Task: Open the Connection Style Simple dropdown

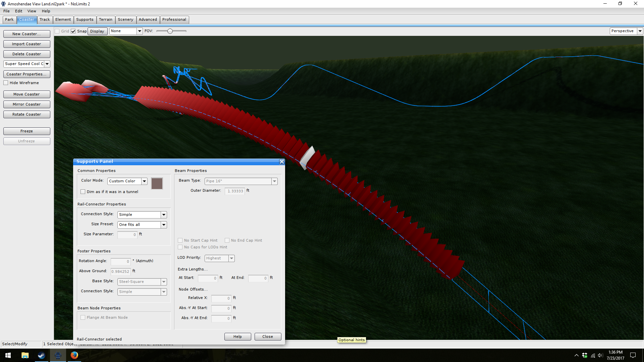Action: tap(164, 215)
